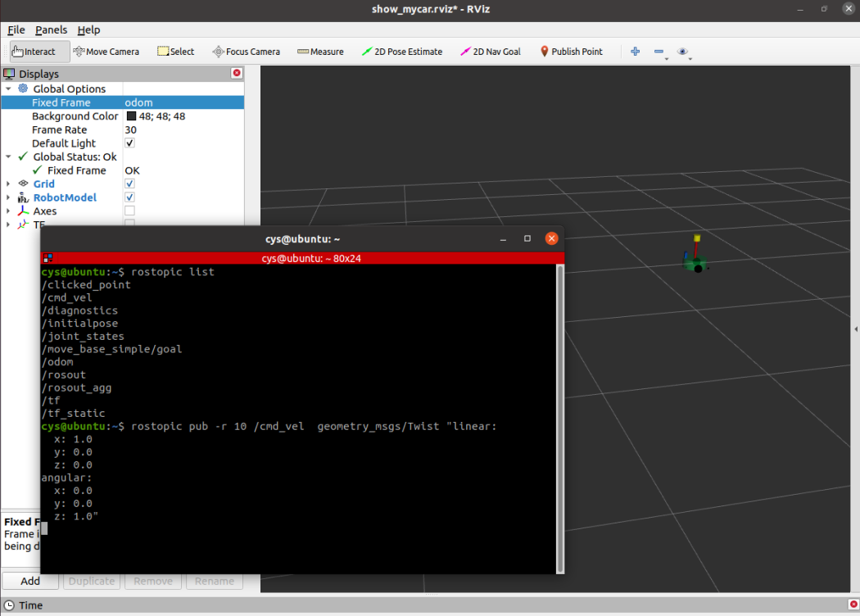Click the terminal tab title 'cys@ubuntu: ~ 80x24'
Screen dimensions: 860x616
(311, 258)
